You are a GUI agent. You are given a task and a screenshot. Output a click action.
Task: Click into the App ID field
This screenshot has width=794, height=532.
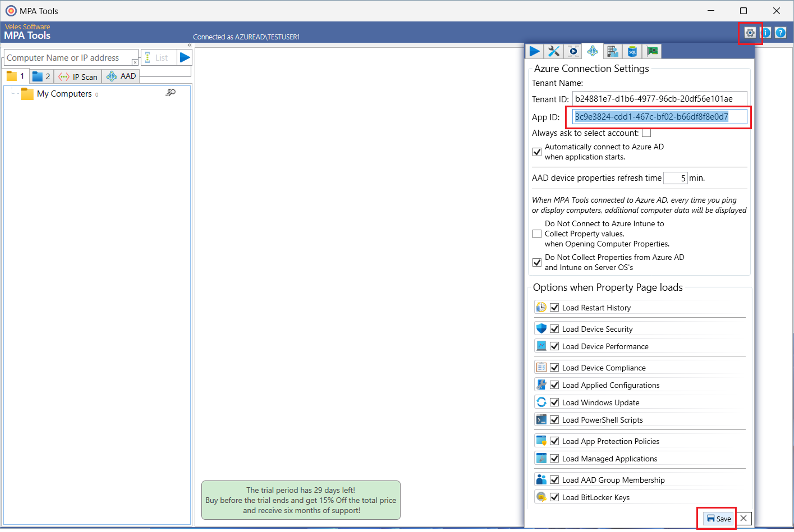(659, 117)
